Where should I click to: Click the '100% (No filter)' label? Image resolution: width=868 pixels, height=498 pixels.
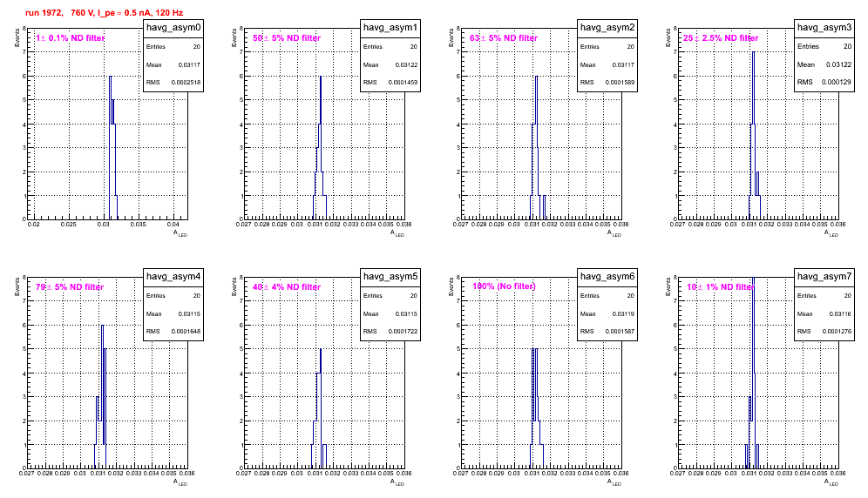[x=504, y=286]
